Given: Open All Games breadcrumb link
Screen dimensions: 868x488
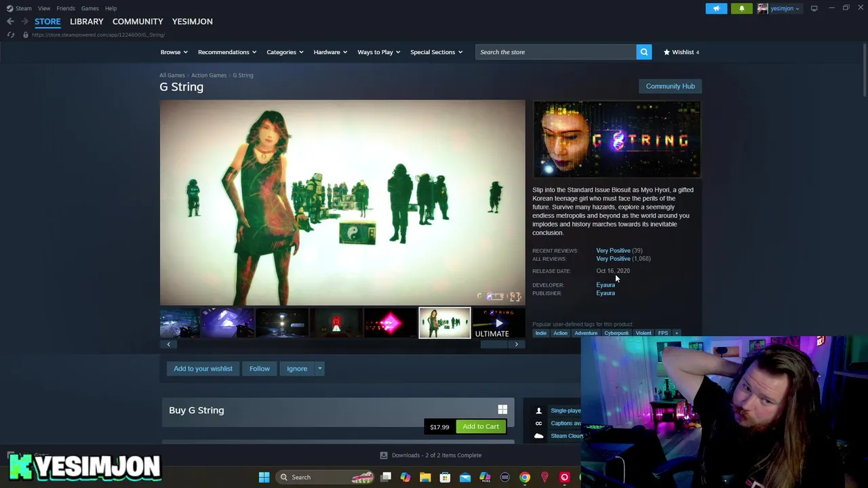Looking at the screenshot, I should pos(172,75).
